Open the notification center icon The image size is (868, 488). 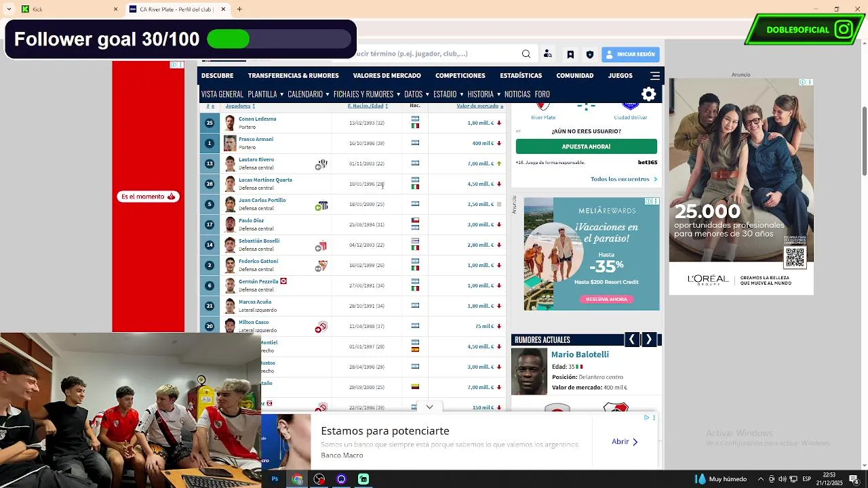click(x=854, y=479)
